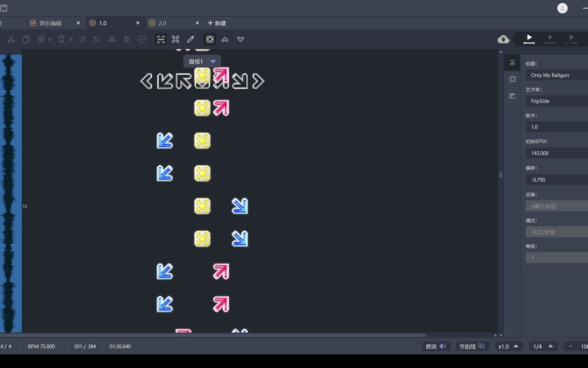Select the pencil draw tool

tap(191, 39)
